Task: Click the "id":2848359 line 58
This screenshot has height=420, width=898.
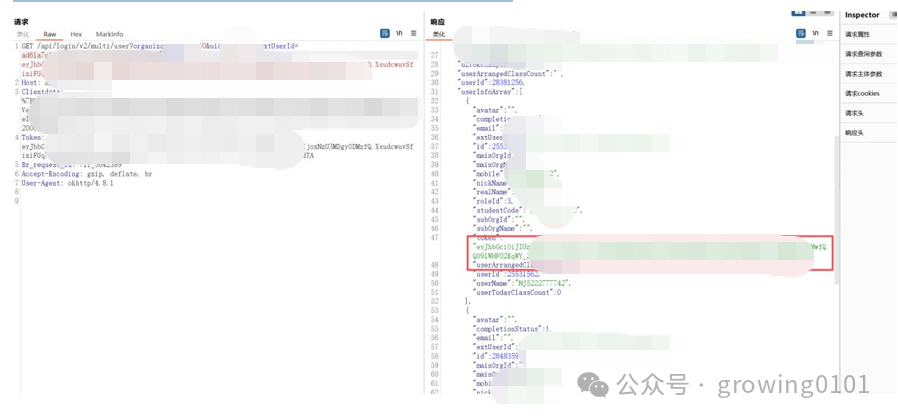Action: pyautogui.click(x=497, y=356)
